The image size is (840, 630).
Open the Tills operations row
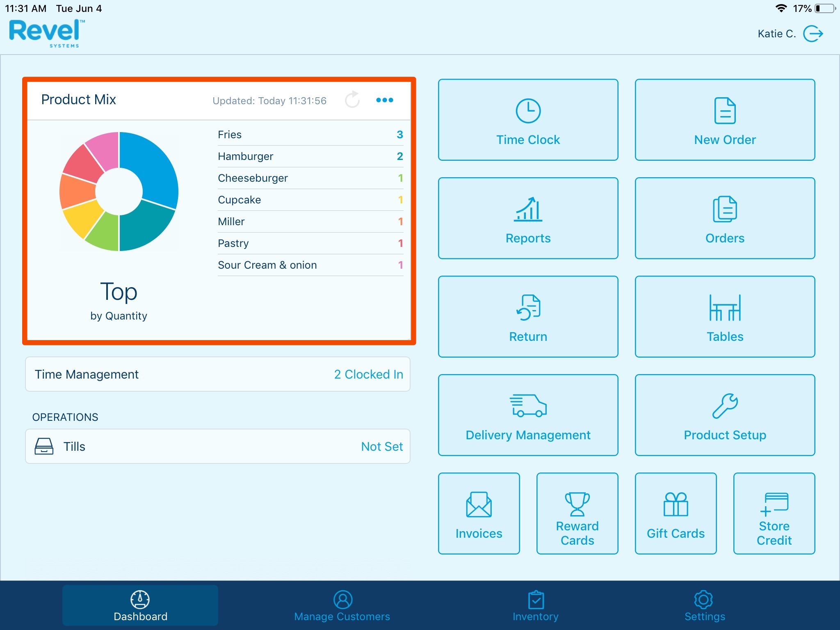(x=218, y=446)
